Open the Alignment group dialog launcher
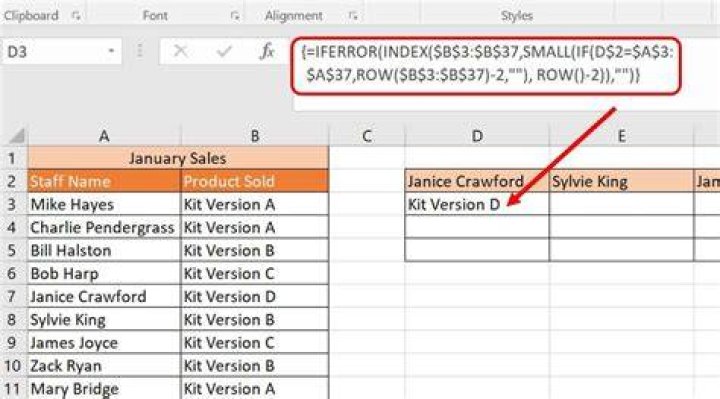The image size is (720, 399). tap(353, 16)
